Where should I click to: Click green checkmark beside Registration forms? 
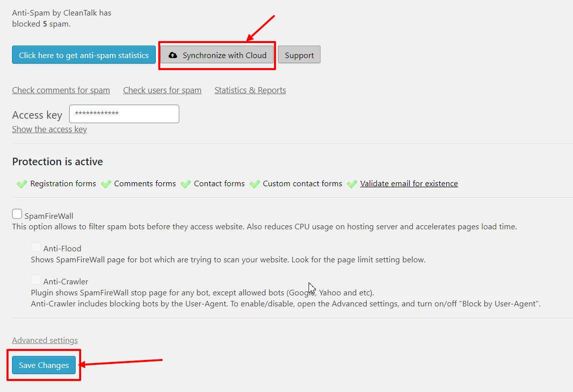[22, 184]
